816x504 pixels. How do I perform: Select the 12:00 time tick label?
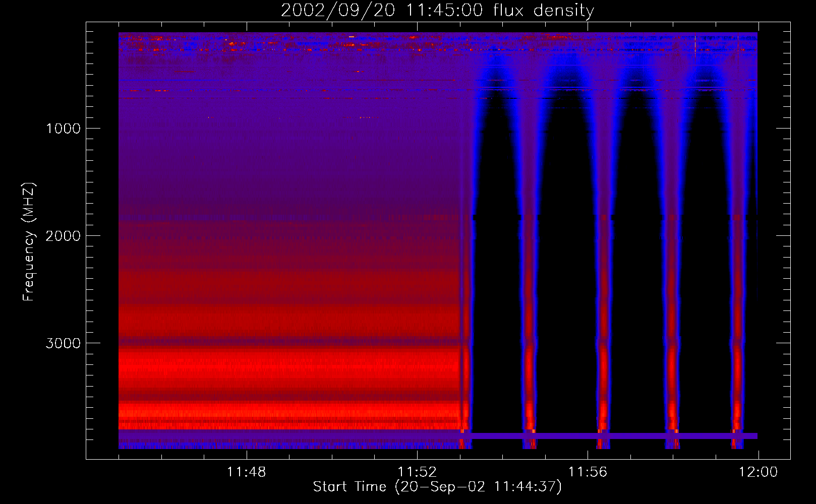pos(758,472)
